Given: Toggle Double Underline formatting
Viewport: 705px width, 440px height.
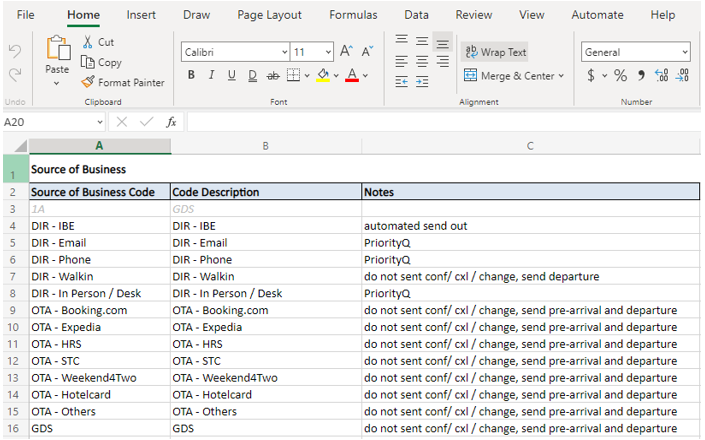Looking at the screenshot, I should point(253,76).
